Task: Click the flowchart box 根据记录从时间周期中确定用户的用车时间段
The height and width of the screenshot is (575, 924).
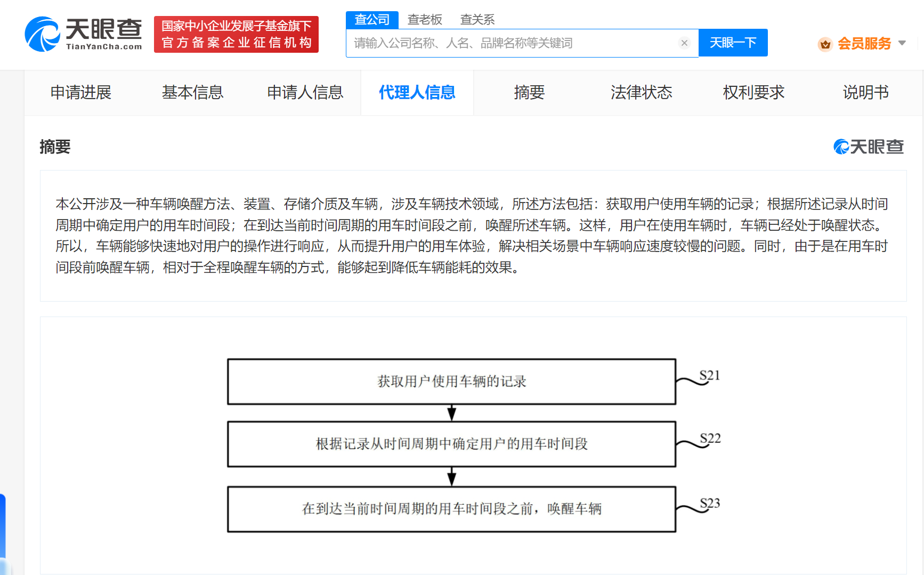Action: 451,444
